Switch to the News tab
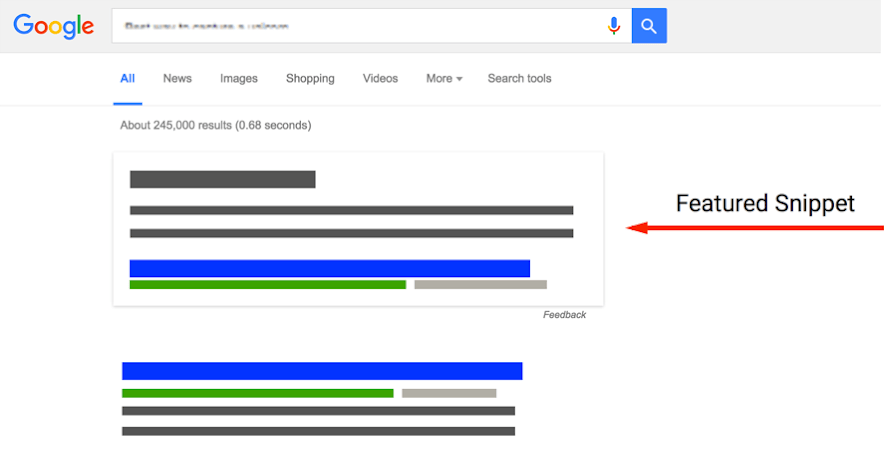895x468 pixels. 177,79
